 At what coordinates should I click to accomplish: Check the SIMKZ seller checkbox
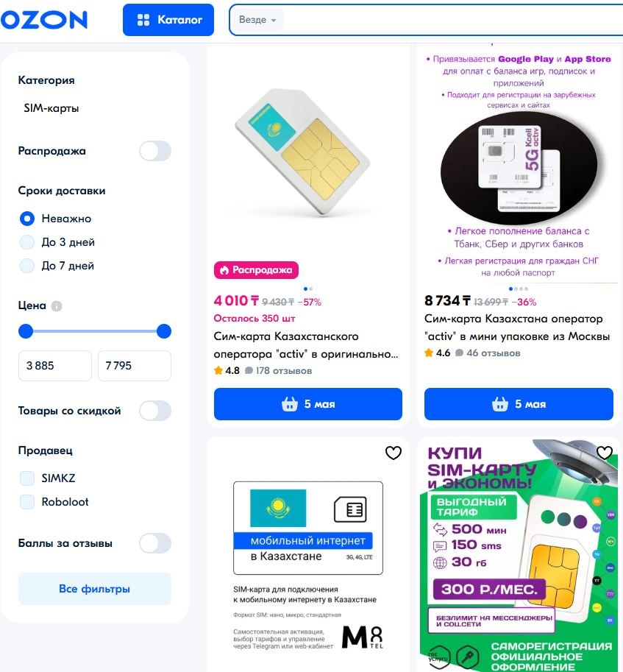[27, 478]
